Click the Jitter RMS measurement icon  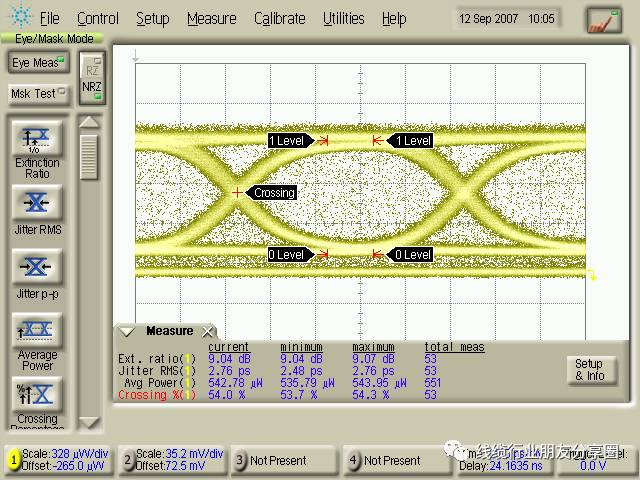pos(37,203)
